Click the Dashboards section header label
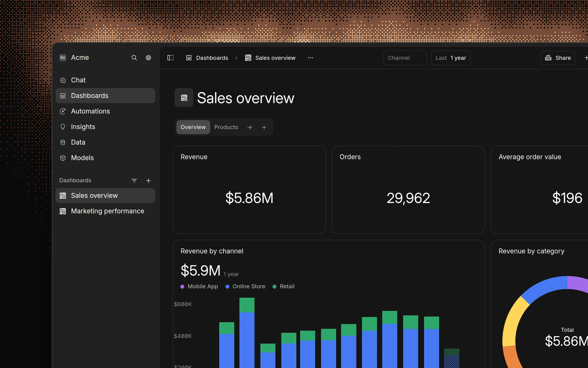 click(75, 180)
